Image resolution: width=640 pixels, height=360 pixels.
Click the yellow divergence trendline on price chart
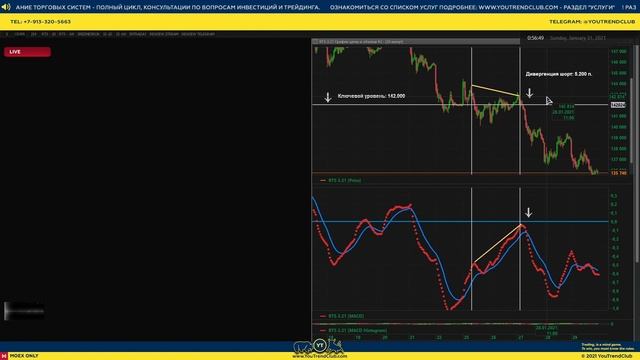click(x=495, y=91)
